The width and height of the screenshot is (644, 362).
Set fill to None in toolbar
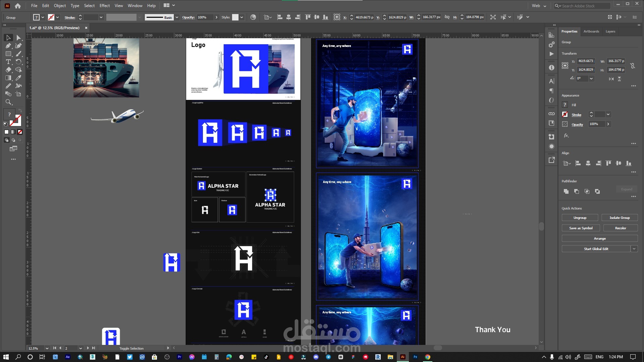20,132
